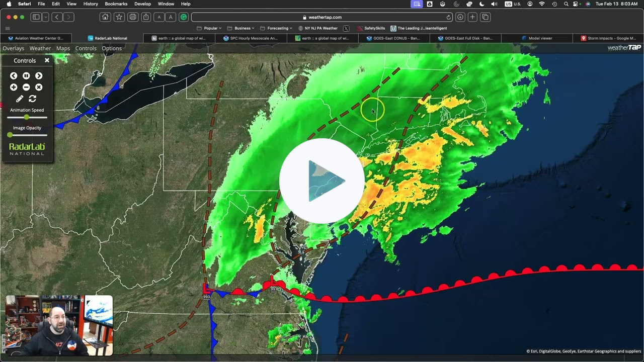Click the minus icon in Controls panel

coord(26,87)
